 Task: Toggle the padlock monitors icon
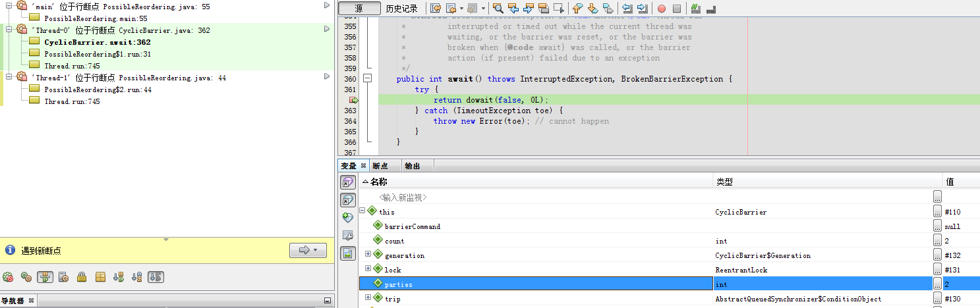pos(82,277)
